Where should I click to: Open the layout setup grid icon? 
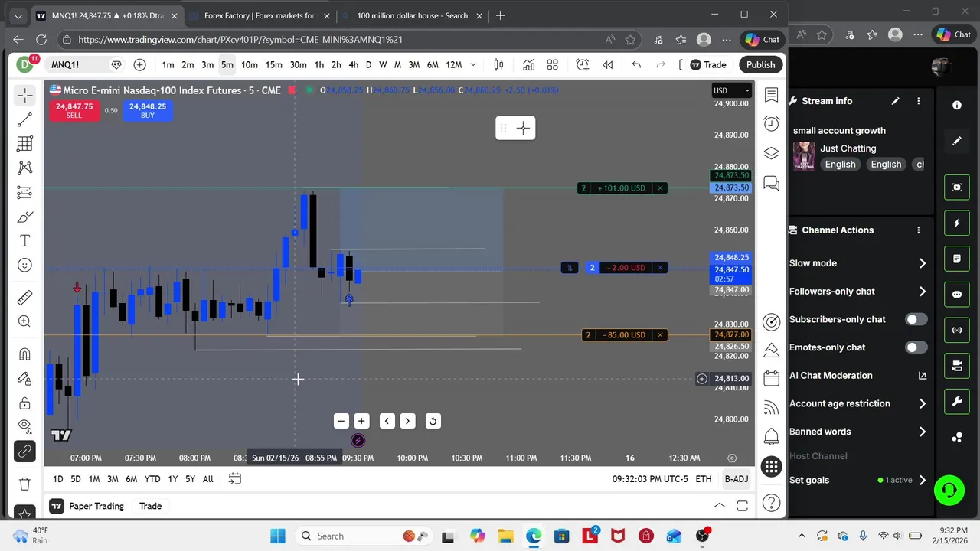pyautogui.click(x=552, y=65)
